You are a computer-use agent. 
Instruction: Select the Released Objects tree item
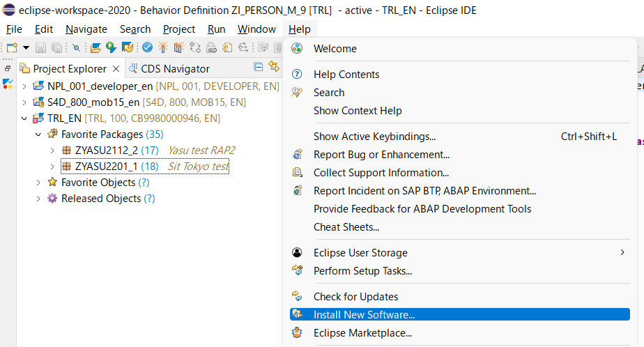(x=100, y=199)
